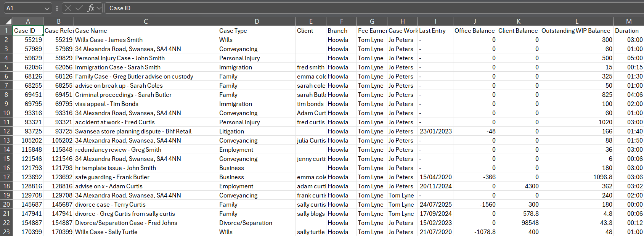Screen dimensions: 644x236
Task: Click the Last Entry header cell
Action: pyautogui.click(x=435, y=31)
